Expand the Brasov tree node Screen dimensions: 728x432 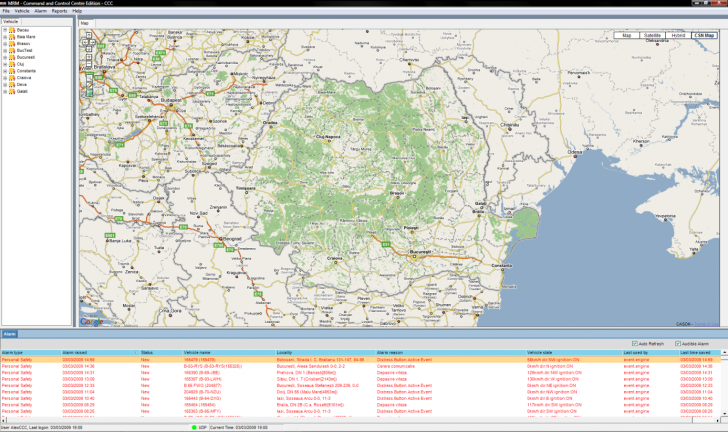click(5, 44)
